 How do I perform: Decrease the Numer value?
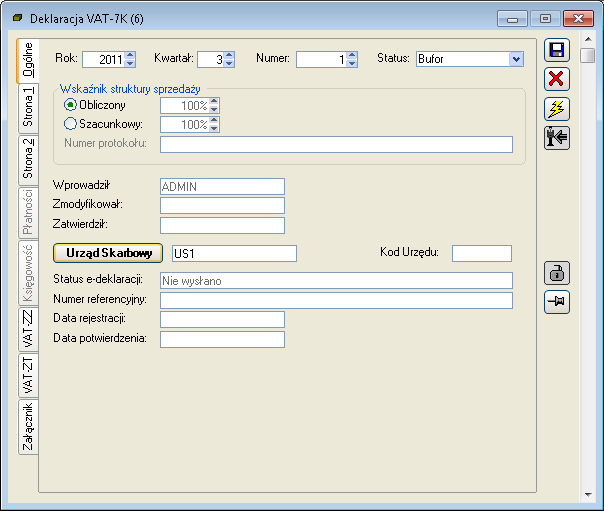point(352,63)
